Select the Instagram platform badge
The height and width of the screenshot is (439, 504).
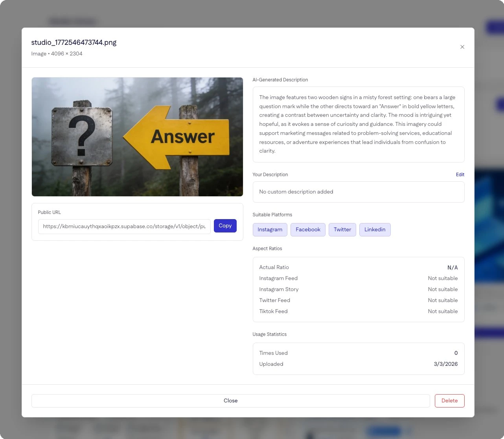tap(270, 229)
